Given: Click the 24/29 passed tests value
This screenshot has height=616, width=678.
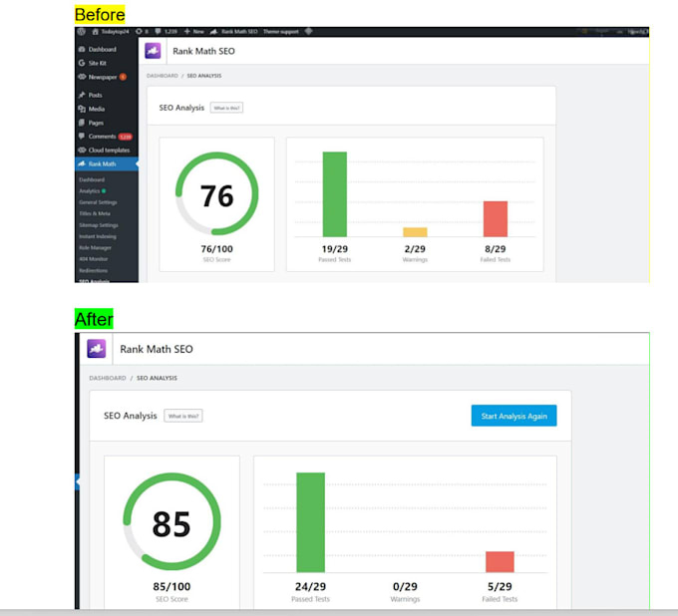Looking at the screenshot, I should pos(310,587).
